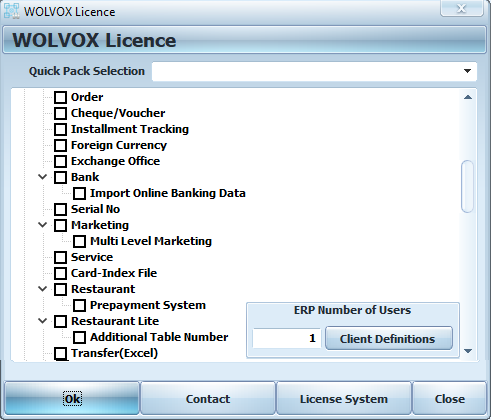Select the Card-Index File tree item
491x420 pixels.
(x=114, y=273)
